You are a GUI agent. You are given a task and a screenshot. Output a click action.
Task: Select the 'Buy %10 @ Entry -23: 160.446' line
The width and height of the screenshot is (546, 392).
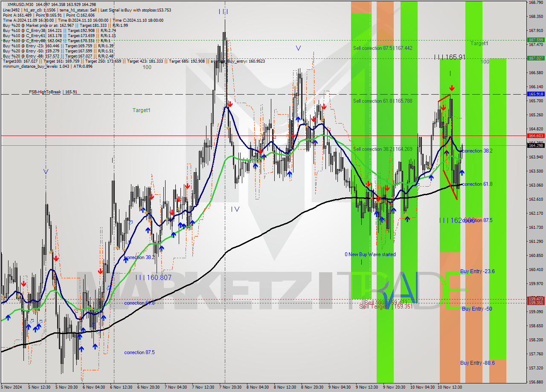(58, 46)
